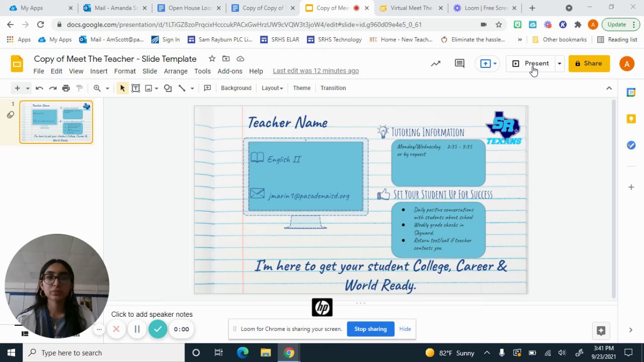Switch to the Open House Loom tab
Viewport: 644px width, 362px height.
[189, 8]
